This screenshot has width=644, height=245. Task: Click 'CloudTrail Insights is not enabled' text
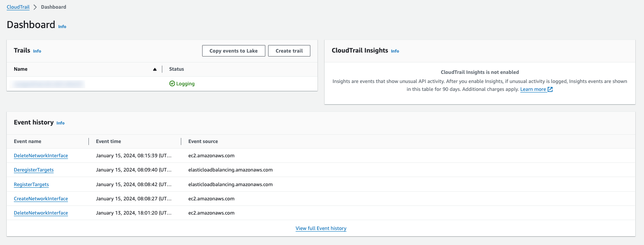(480, 72)
